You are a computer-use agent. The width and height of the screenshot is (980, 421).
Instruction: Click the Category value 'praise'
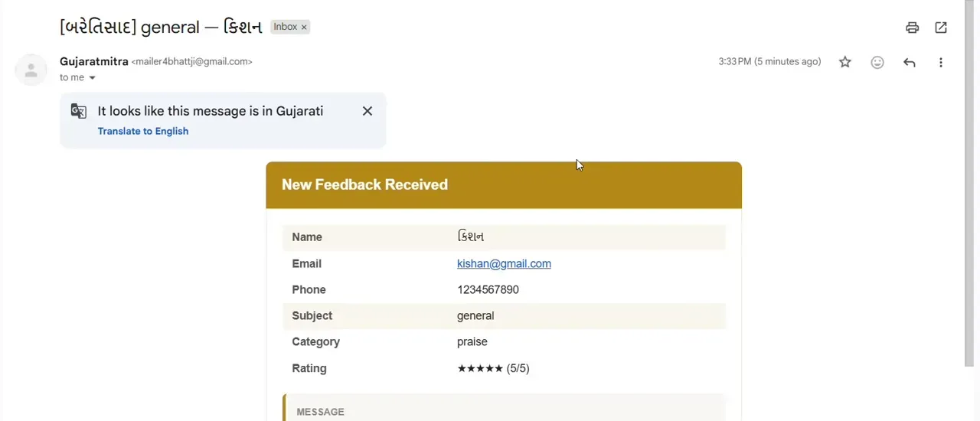(x=472, y=341)
